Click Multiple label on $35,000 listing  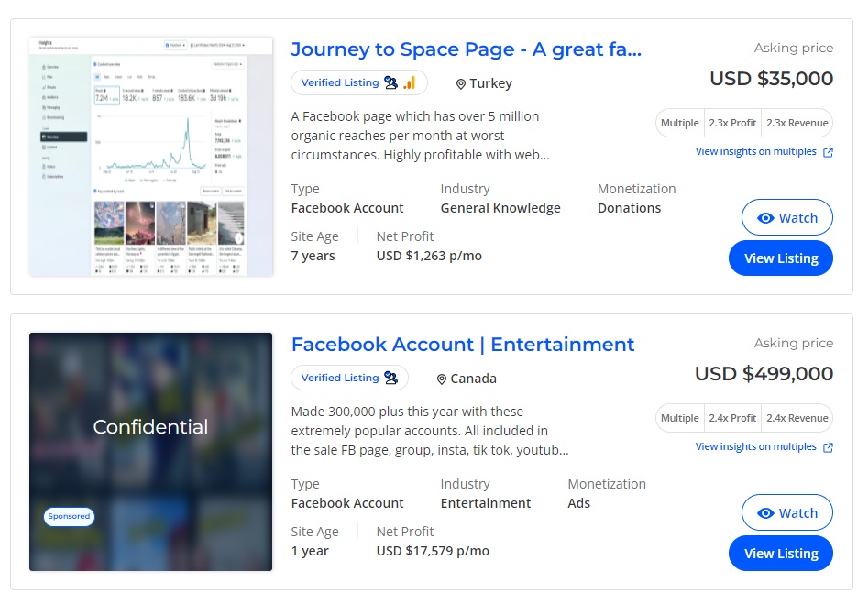[680, 123]
